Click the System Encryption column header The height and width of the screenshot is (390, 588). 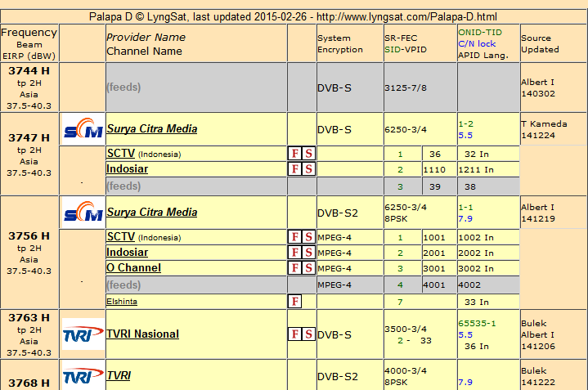(350, 43)
